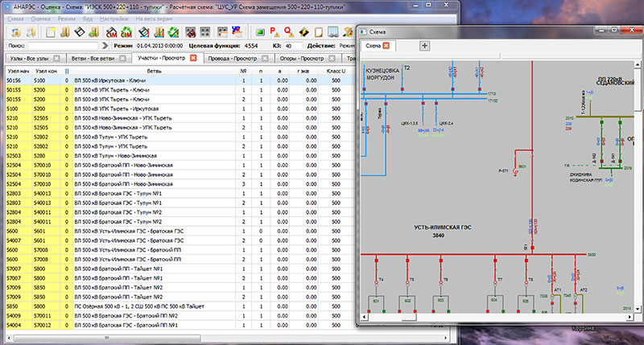Open the Настройки menu
Screen dimensions: 644x345
[114, 18]
